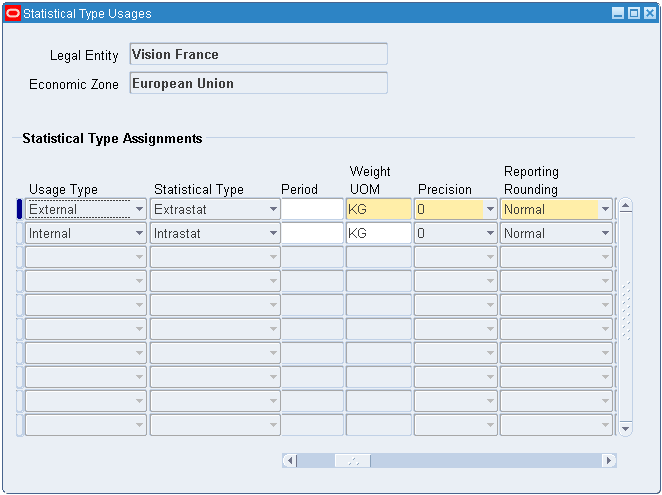The width and height of the screenshot is (662, 495).
Task: Click the Reporting Rounding column header
Action: tap(531, 180)
